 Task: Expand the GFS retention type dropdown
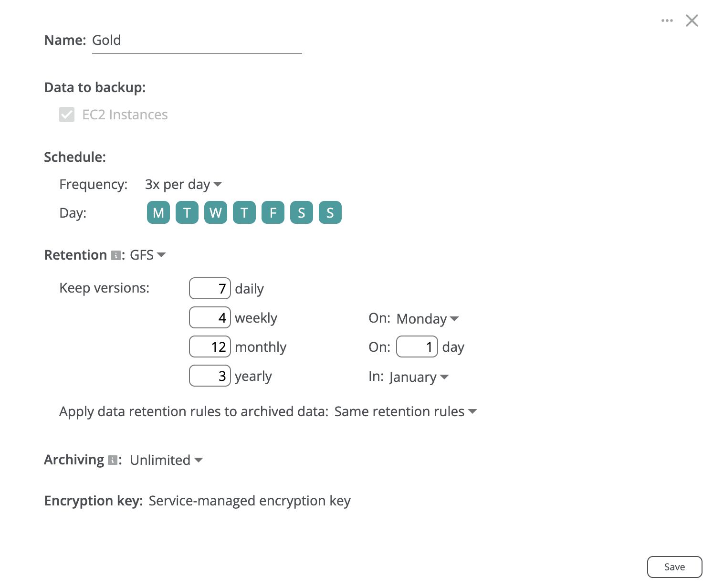coord(148,255)
